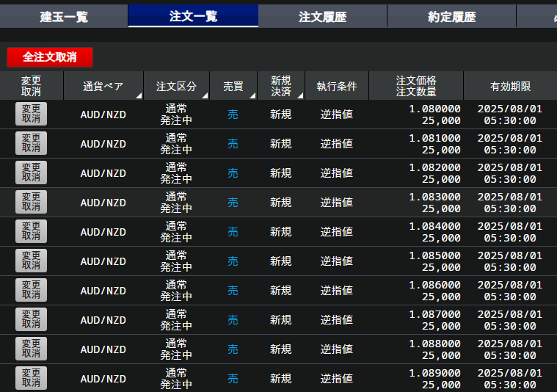The image size is (557, 392).
Task: Open the 通貨ペア column filter arrow
Action: pyautogui.click(x=139, y=95)
